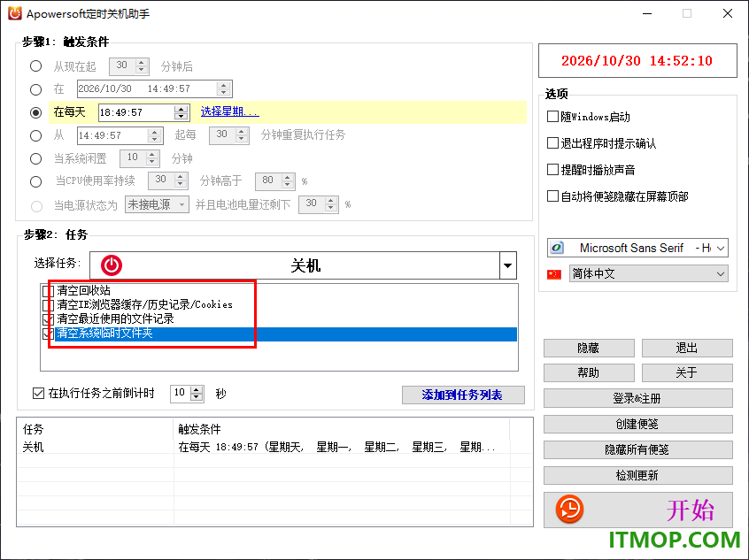Check 清空IE浏览器缓存/历史记录/Cookies option

(x=48, y=304)
